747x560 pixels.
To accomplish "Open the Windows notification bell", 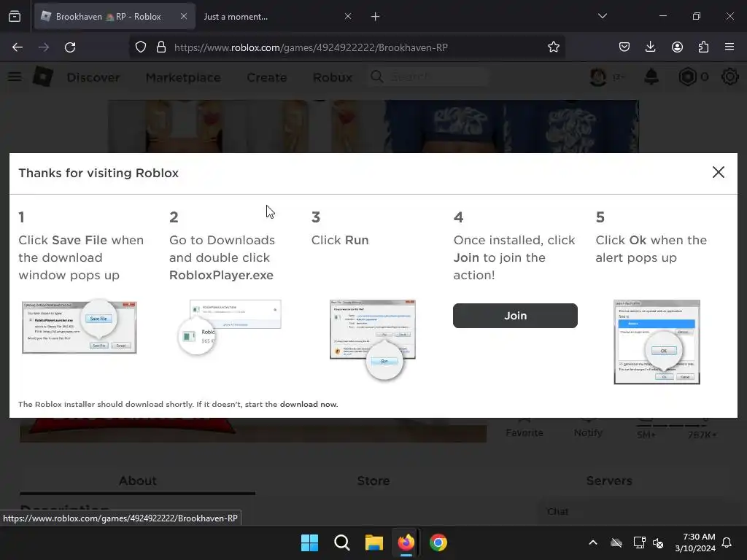I will (727, 542).
